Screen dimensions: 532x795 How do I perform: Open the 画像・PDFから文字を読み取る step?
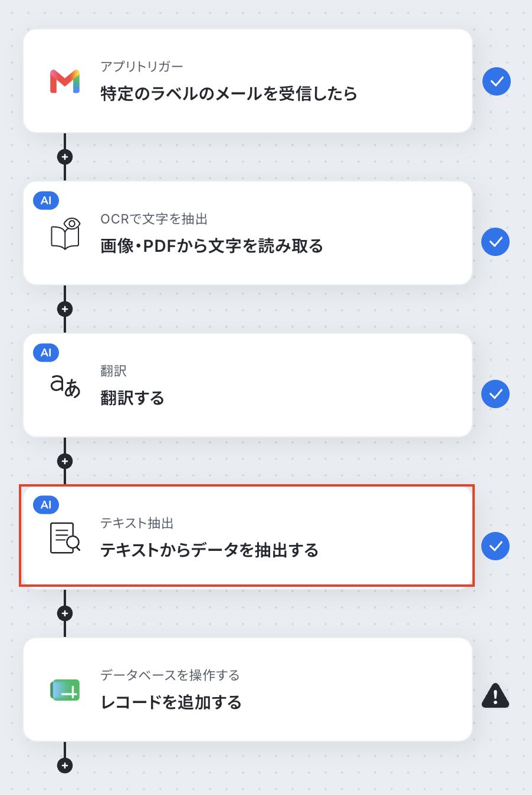(248, 233)
